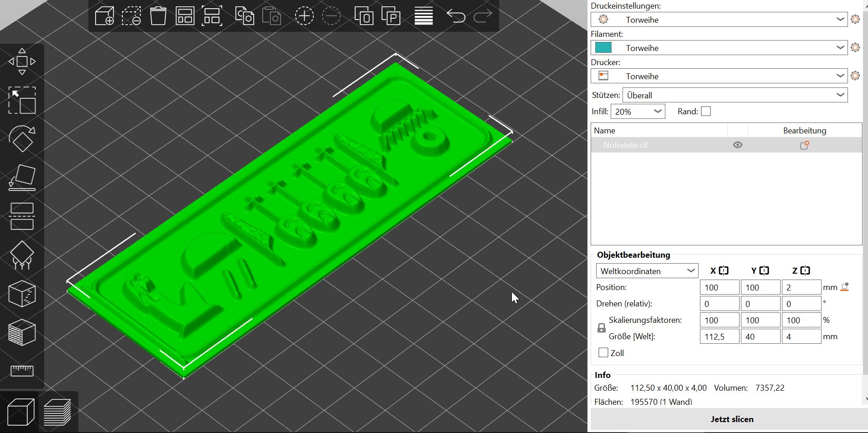Click the edit icon for Nofretete.stl
The width and height of the screenshot is (868, 433).
coord(805,145)
